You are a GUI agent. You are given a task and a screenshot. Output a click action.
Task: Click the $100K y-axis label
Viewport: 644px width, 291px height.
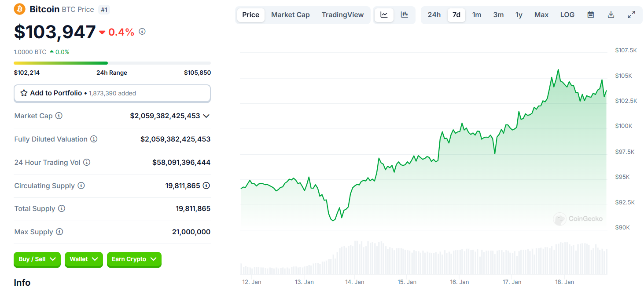pos(624,126)
